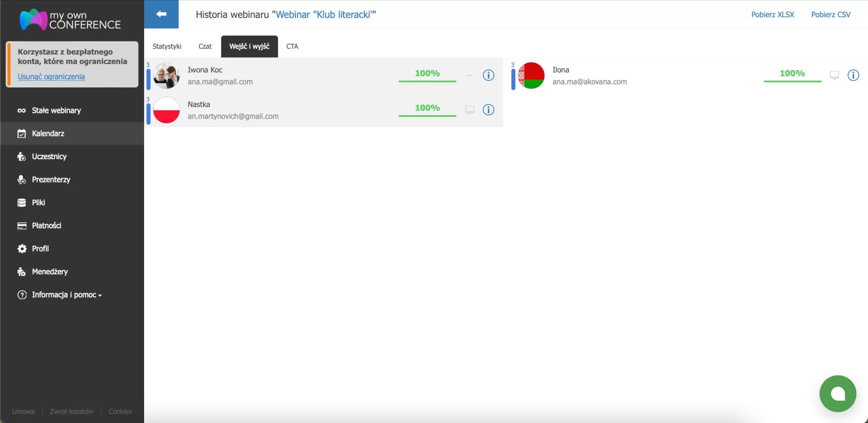868x423 pixels.
Task: Open the Menedżery managers icon
Action: [x=22, y=271]
